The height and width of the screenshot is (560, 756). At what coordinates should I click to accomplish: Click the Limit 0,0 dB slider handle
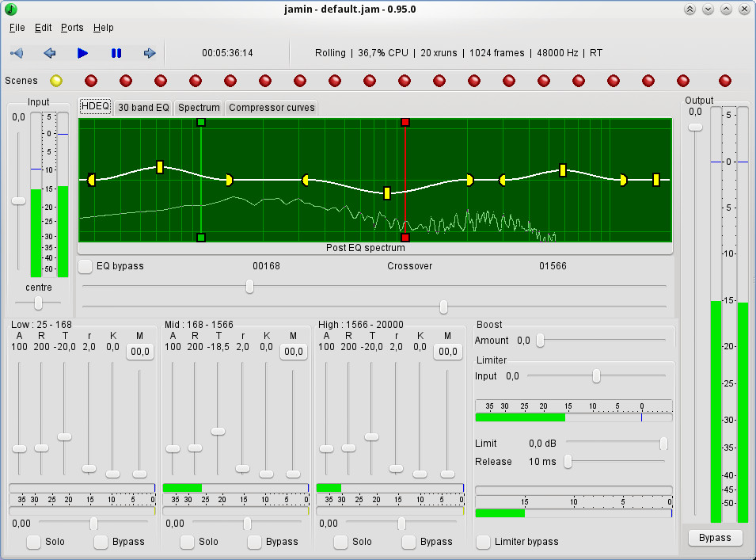pyautogui.click(x=663, y=444)
